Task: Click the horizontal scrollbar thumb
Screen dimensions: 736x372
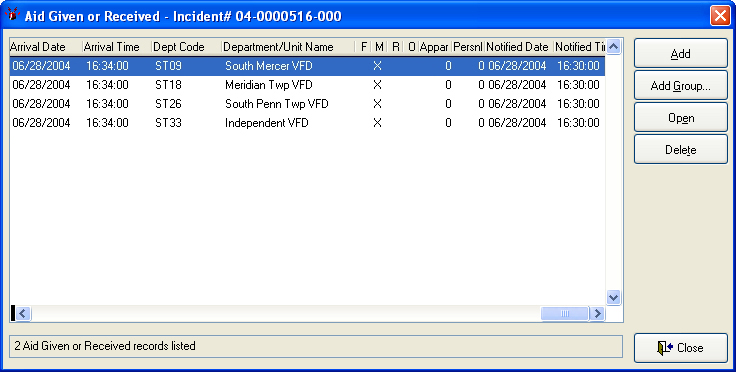Action: click(x=565, y=313)
